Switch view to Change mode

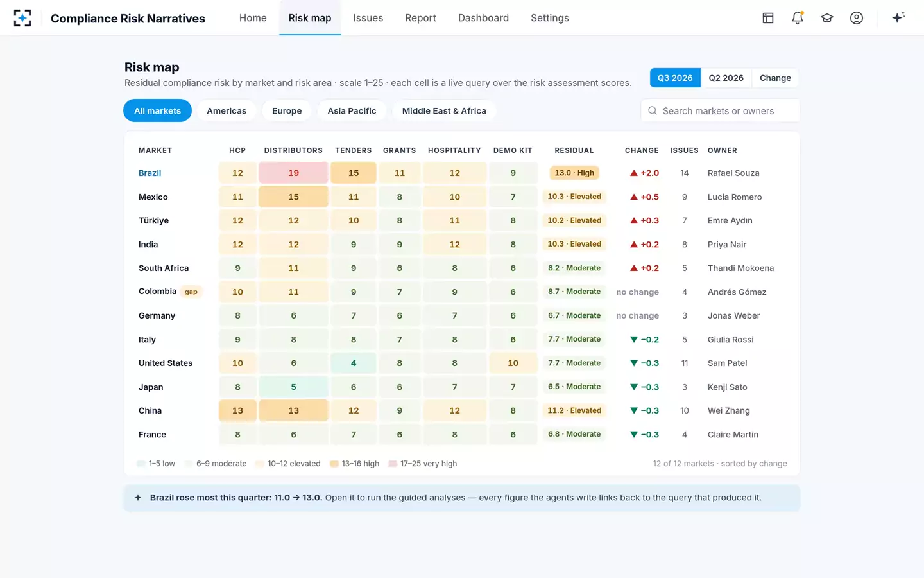pyautogui.click(x=775, y=78)
